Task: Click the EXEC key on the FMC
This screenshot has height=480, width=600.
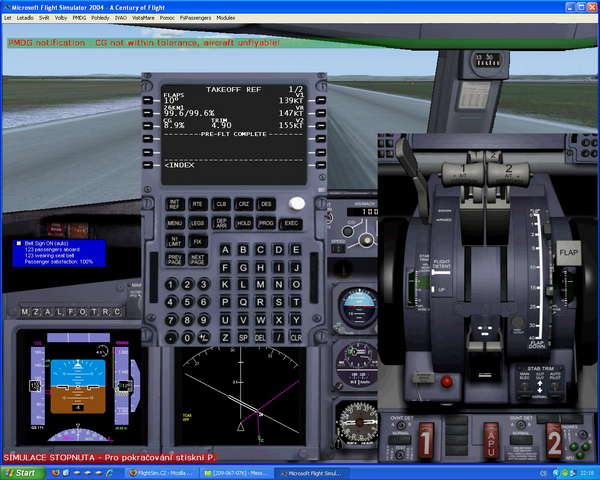Action: [291, 223]
